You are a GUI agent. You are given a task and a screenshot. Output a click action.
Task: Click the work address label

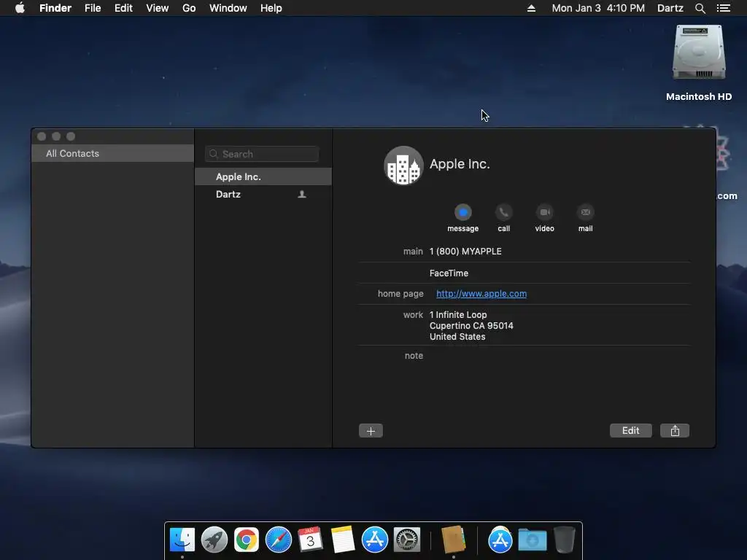click(x=413, y=315)
